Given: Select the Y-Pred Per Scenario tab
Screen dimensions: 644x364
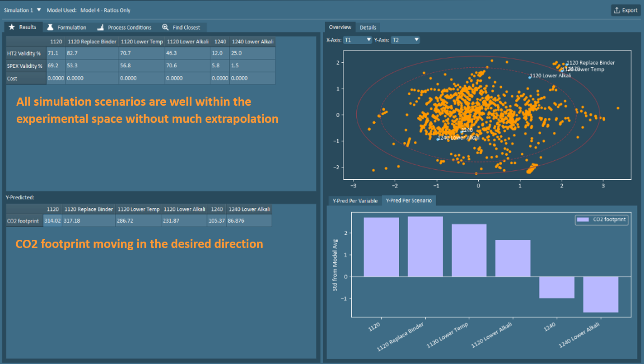Looking at the screenshot, I should coord(408,201).
